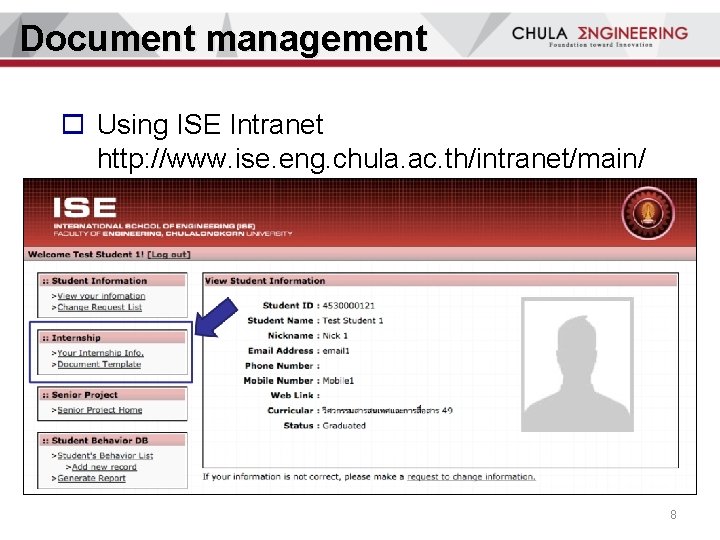Open the Generate Report link
720x540 pixels.
click(91, 478)
